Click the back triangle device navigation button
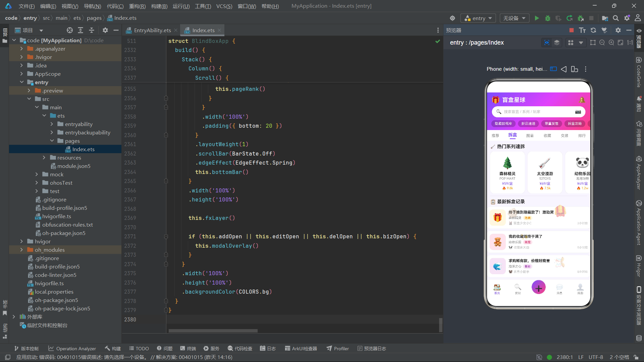Screen dimensions: 644x362 point(564,69)
